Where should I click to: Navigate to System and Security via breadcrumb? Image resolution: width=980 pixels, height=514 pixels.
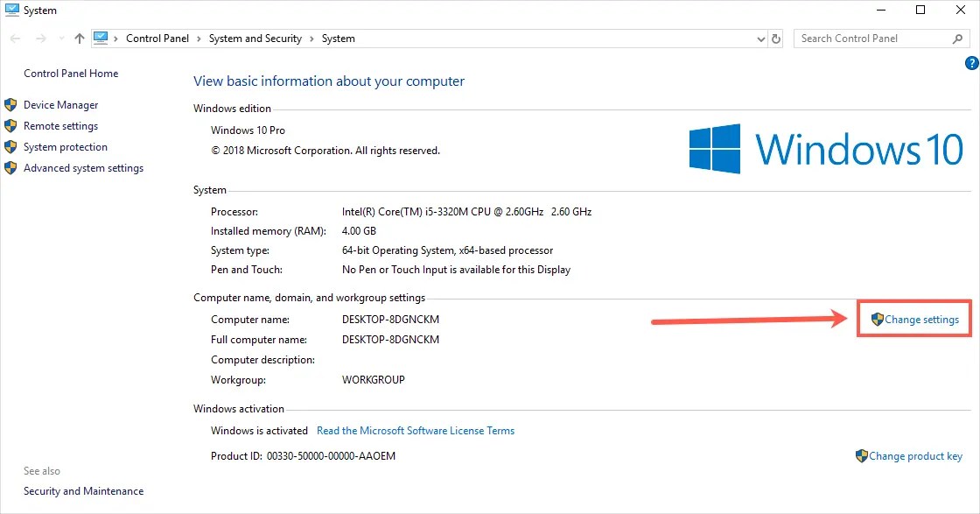tap(255, 39)
